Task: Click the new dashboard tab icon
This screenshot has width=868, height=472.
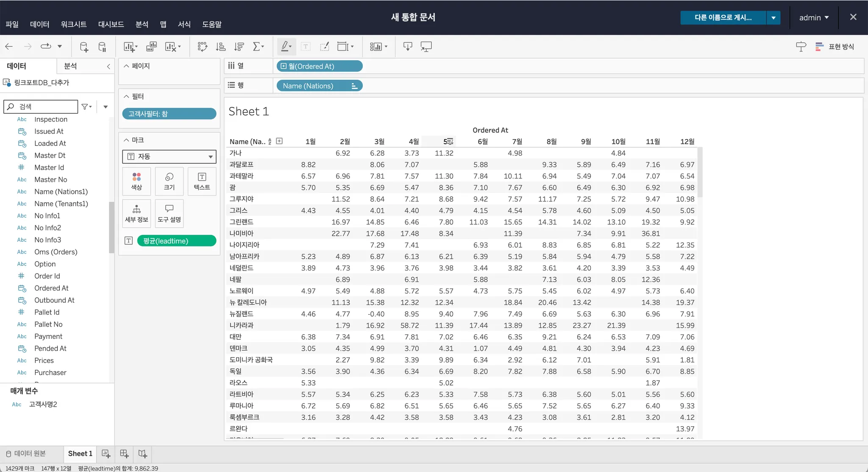Action: click(124, 454)
